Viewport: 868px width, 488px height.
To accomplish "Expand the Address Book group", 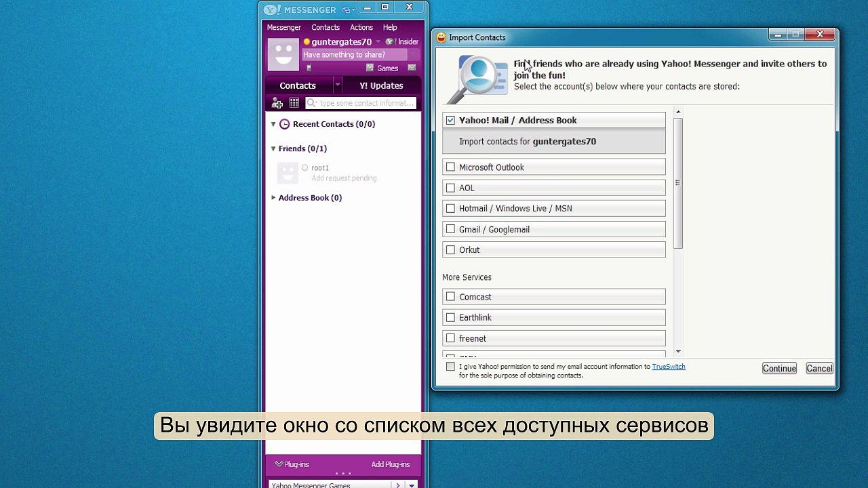I will 273,197.
